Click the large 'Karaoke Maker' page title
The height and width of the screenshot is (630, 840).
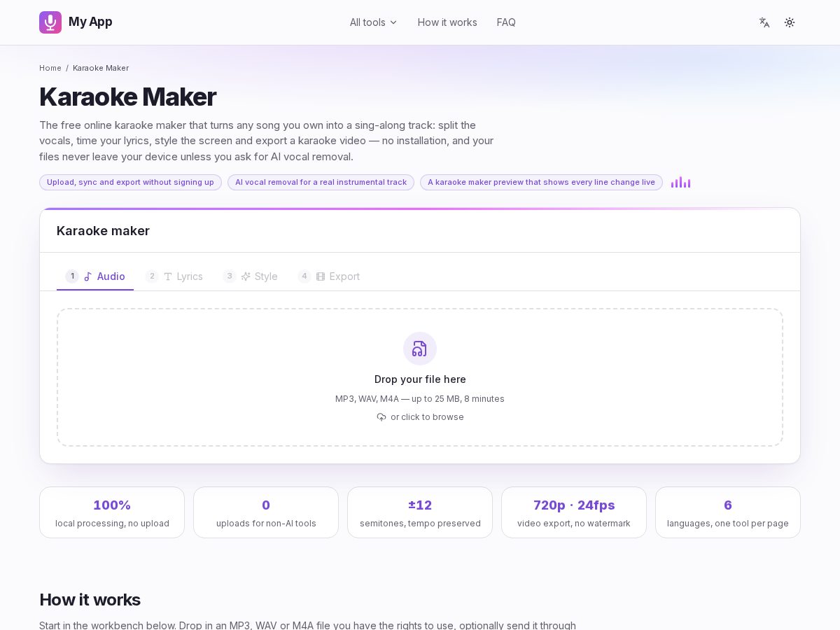pyautogui.click(x=127, y=97)
